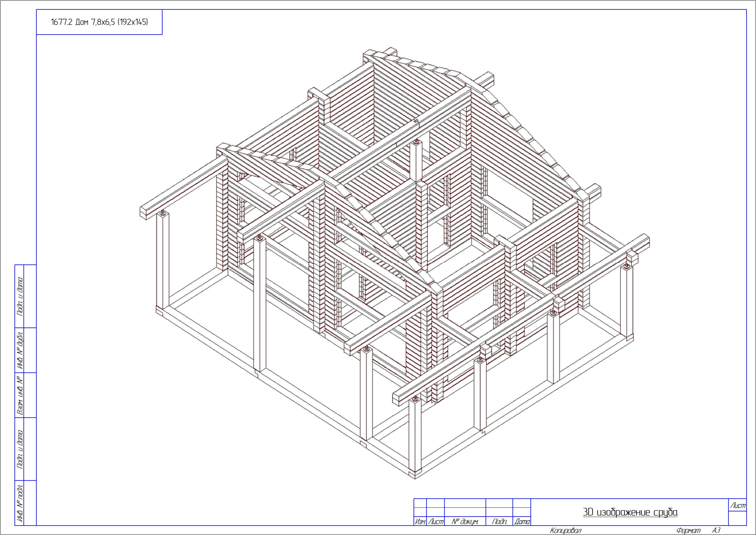The height and width of the screenshot is (535, 756).
Task: Click the 'Лист' sheet-number box at title block end
Action: 738,506
